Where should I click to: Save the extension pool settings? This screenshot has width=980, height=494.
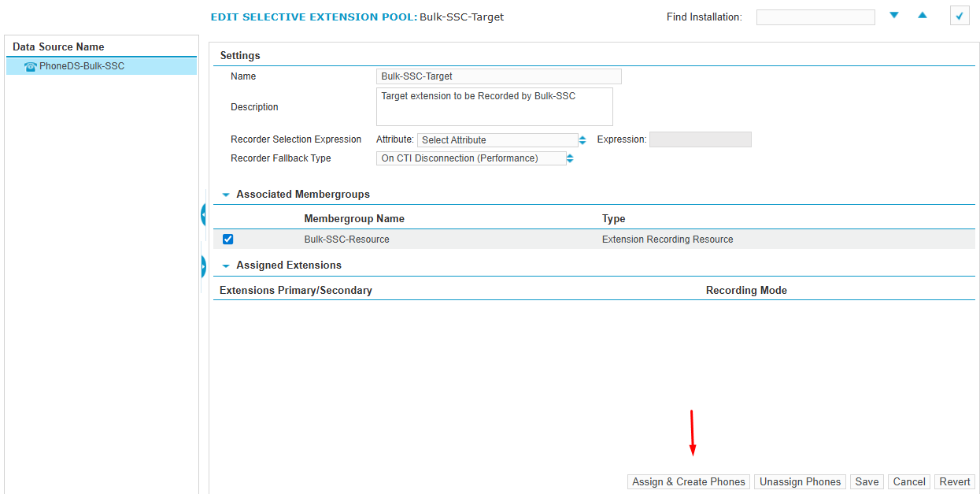coord(867,482)
